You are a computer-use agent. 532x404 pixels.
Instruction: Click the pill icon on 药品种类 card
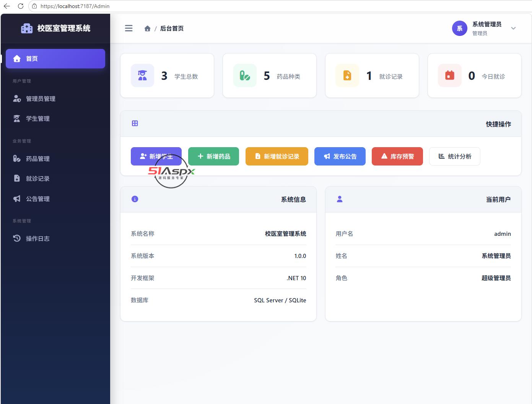(x=245, y=75)
